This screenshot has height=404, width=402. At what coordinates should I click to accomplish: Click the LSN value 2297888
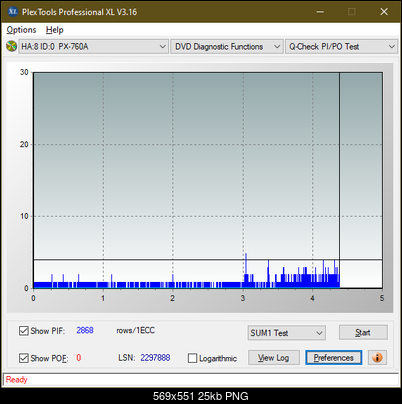[x=155, y=358]
